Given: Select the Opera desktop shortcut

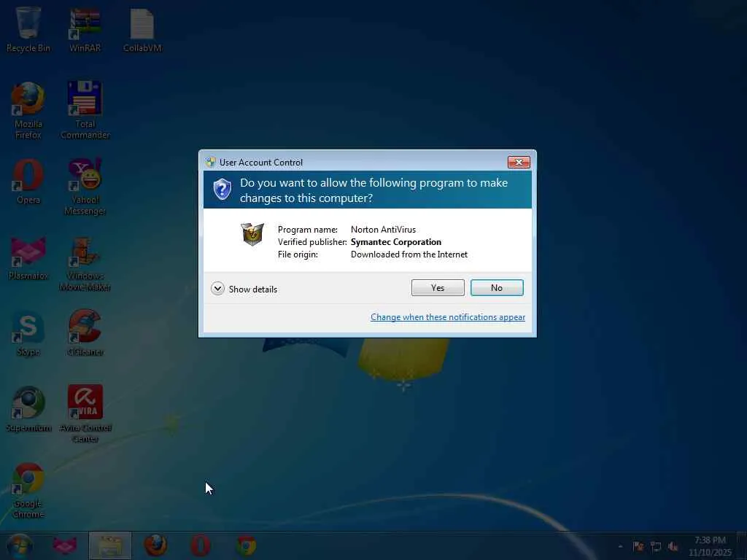Looking at the screenshot, I should (x=28, y=182).
